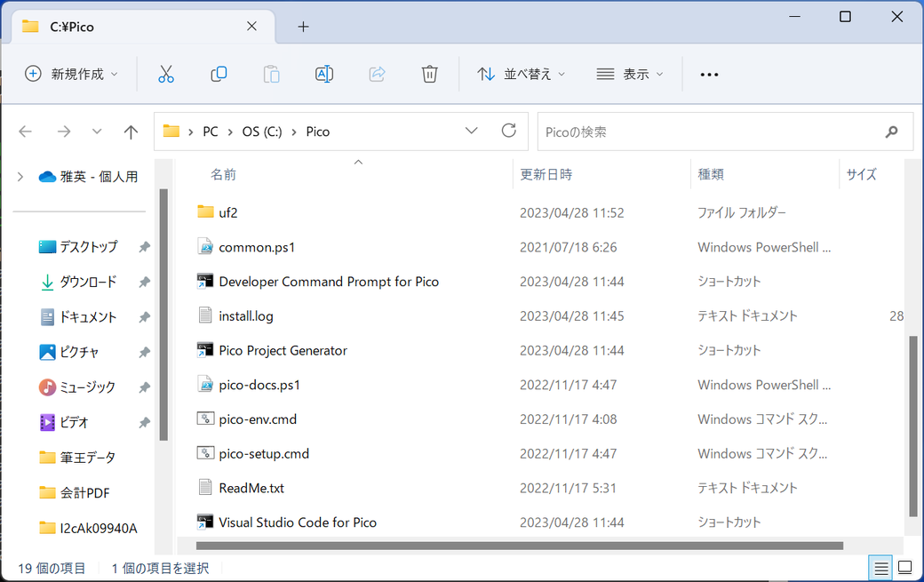Viewport: 924px width, 582px height.
Task: Select the uf2 folder icon
Action: [205, 211]
